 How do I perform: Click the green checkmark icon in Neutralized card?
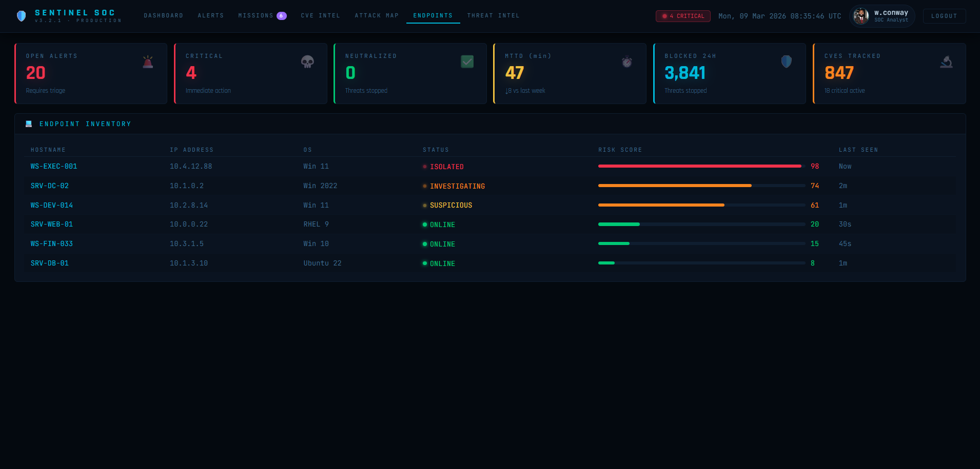click(467, 62)
